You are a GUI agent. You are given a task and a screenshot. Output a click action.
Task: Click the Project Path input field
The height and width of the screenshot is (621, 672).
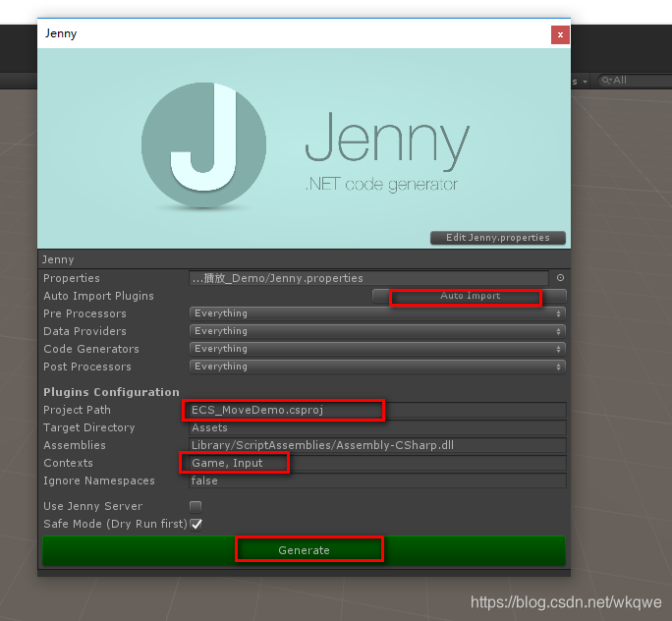(377, 410)
